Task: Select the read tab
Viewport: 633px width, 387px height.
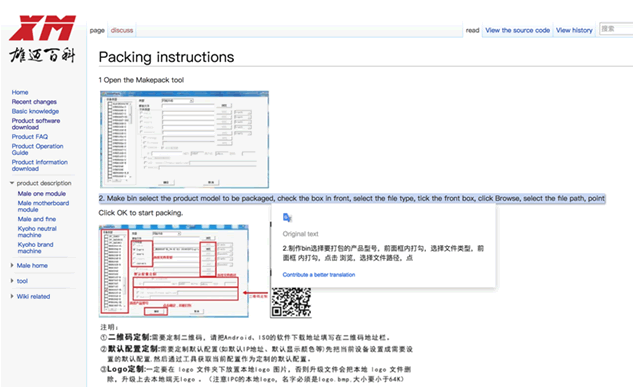Action: 472,30
